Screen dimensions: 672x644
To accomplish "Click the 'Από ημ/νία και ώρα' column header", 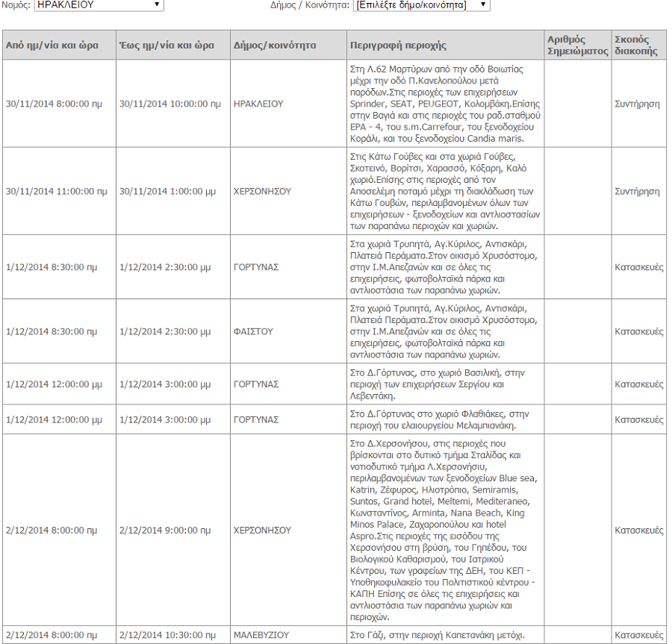I will pyautogui.click(x=48, y=46).
